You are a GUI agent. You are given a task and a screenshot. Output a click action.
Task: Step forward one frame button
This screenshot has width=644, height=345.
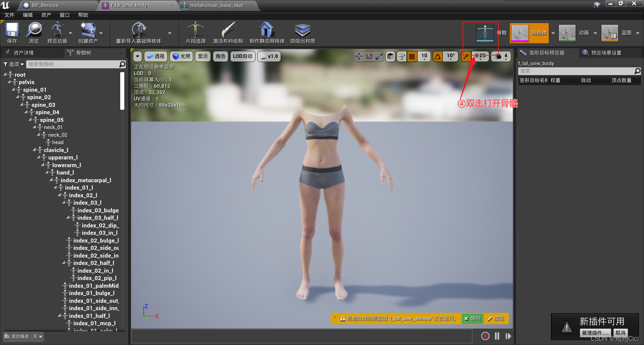point(508,336)
